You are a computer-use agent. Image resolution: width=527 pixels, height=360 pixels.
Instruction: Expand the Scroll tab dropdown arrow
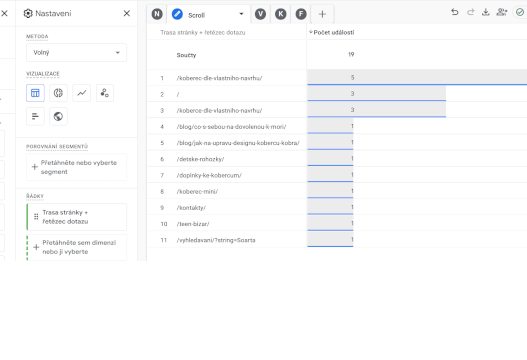241,14
